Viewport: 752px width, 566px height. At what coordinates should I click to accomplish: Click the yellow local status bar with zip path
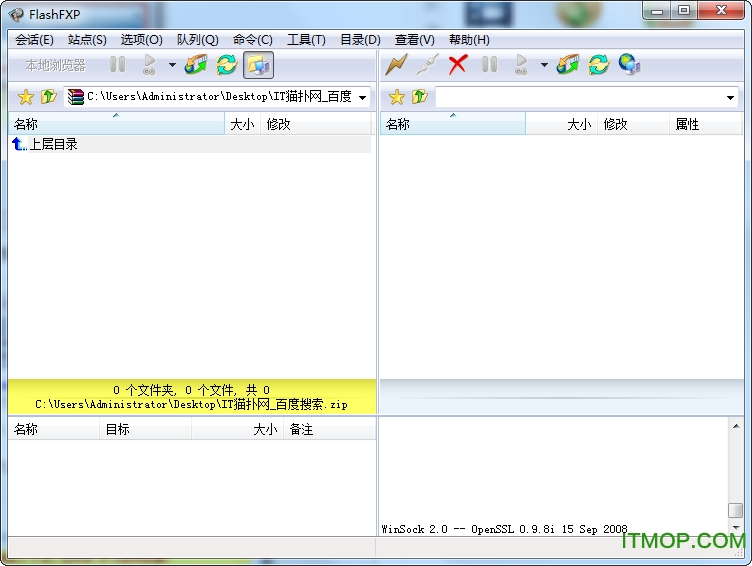[x=192, y=397]
